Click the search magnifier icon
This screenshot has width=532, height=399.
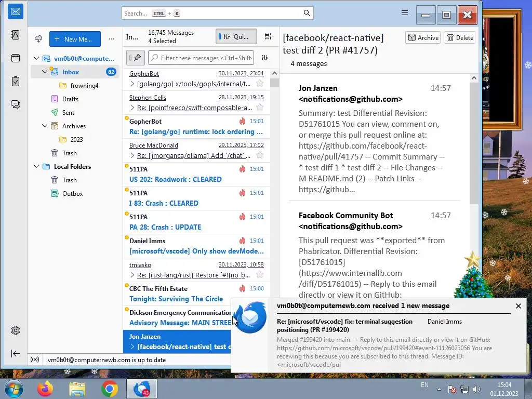pyautogui.click(x=307, y=13)
